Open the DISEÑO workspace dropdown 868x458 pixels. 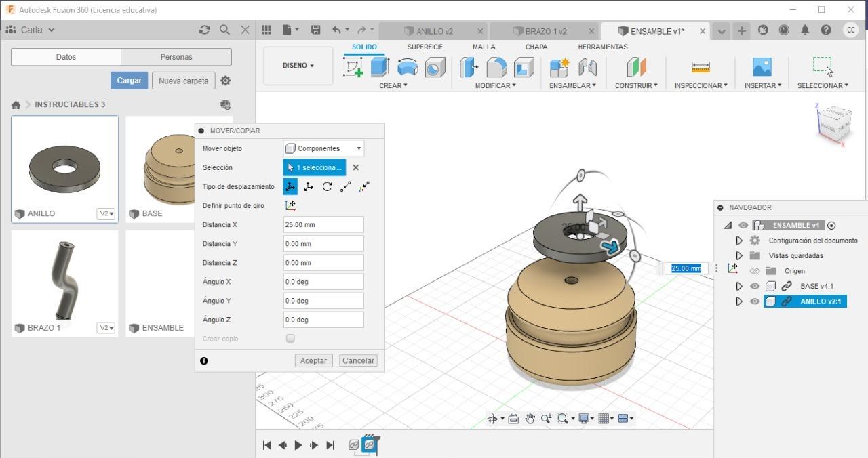(x=298, y=66)
